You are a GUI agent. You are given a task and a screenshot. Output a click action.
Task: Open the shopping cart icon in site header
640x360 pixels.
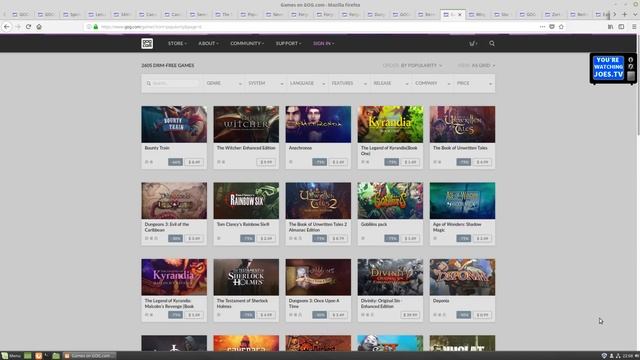click(473, 43)
